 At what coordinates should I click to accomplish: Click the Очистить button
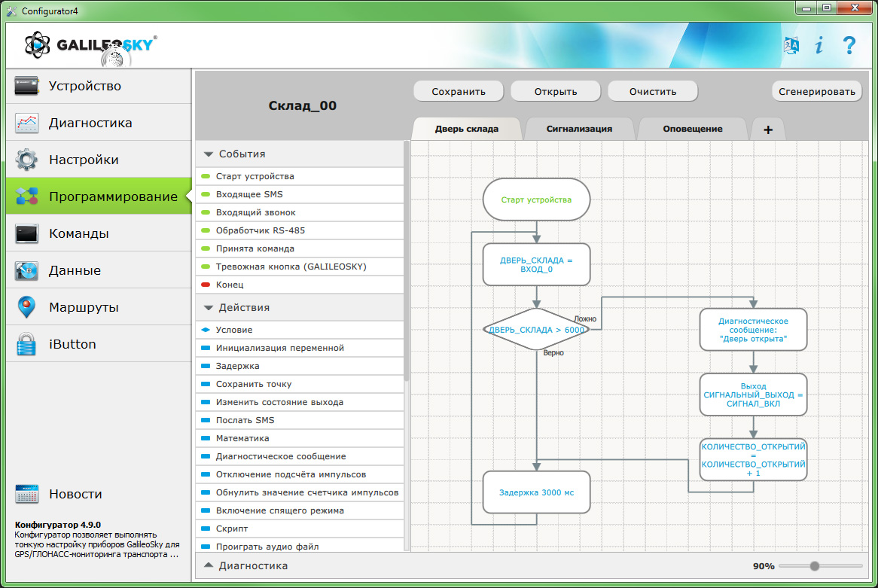pos(653,91)
